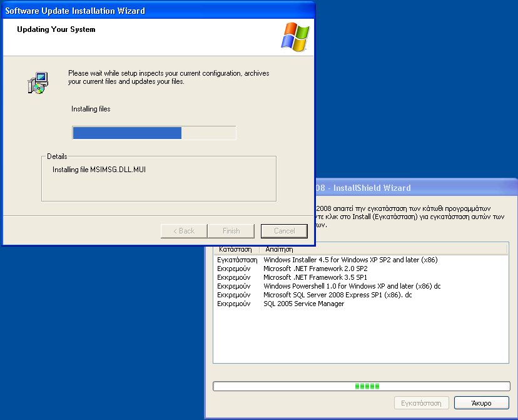Screen dimensions: 518x420
Task: Select the Microsoft SQL Server 2008 Express SP1 row
Action: 361,295
